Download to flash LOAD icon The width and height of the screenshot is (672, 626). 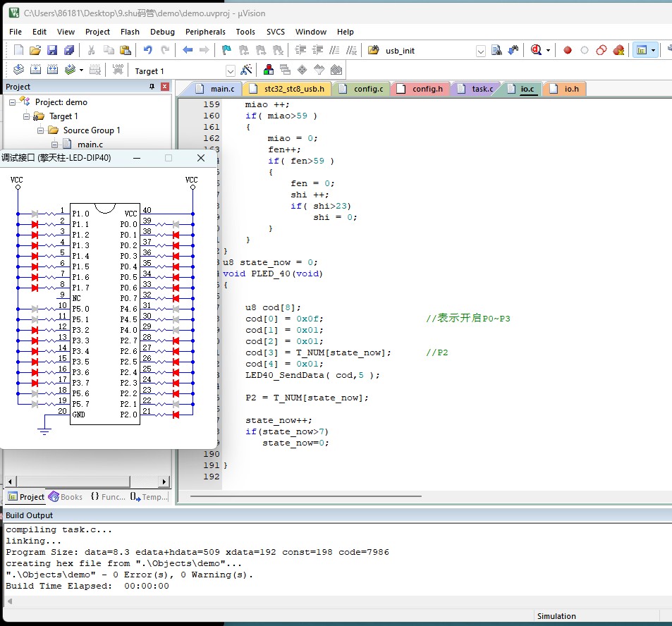118,69
